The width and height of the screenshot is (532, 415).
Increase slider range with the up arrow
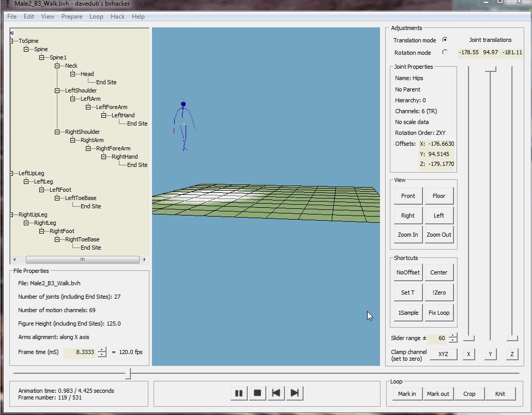tap(453, 336)
